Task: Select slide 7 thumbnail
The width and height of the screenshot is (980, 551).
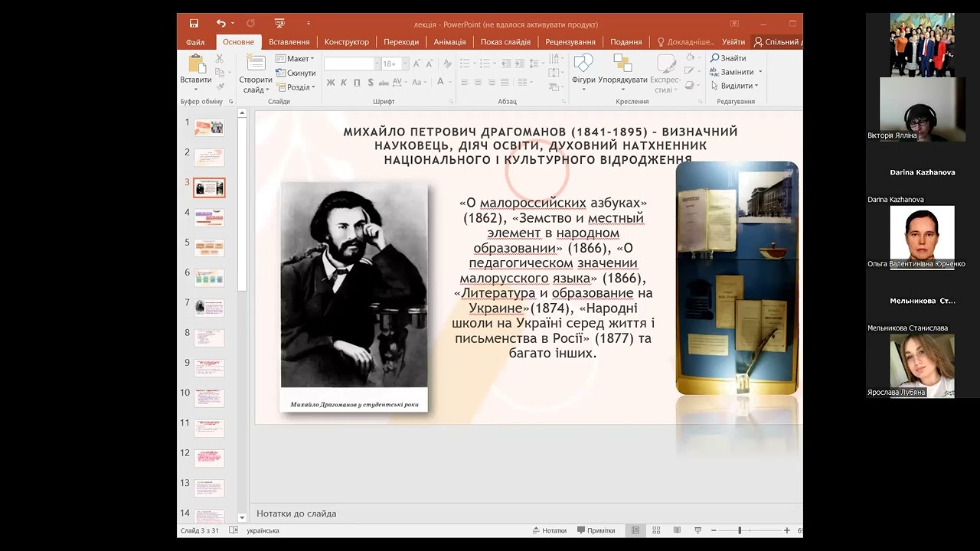Action: coord(209,308)
